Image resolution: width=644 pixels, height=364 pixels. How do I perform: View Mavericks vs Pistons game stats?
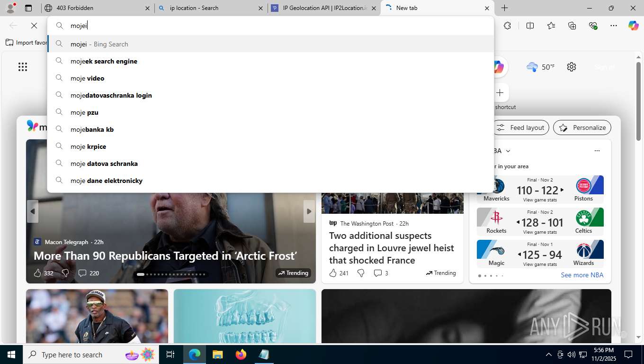(540, 200)
